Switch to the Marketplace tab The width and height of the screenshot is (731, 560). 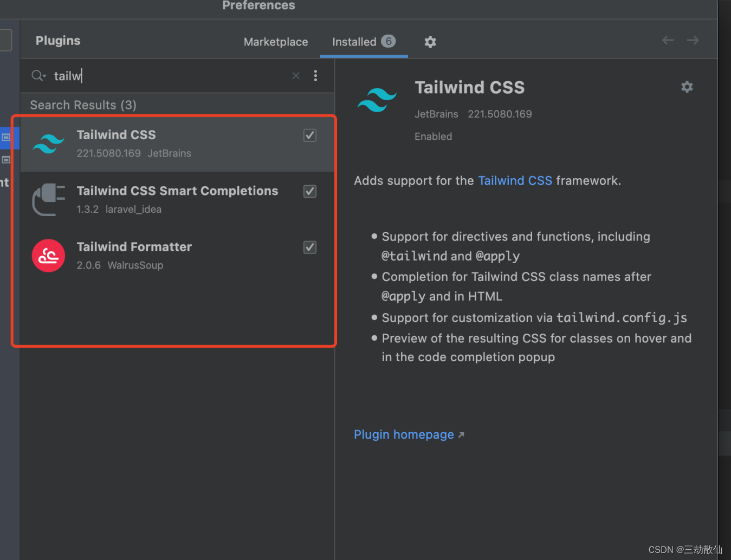coord(276,42)
